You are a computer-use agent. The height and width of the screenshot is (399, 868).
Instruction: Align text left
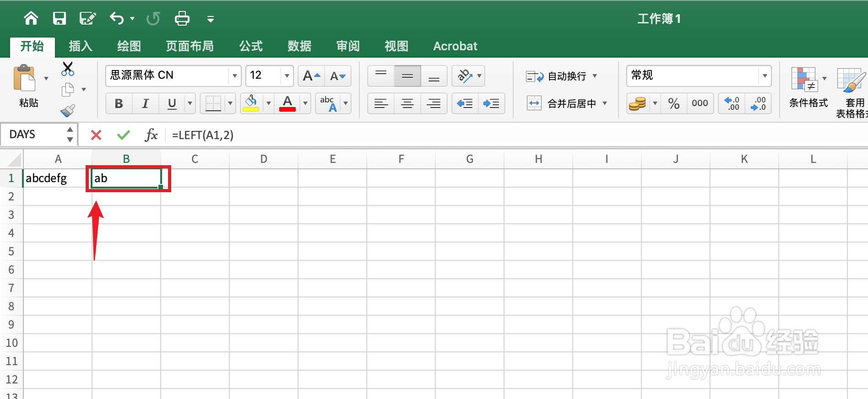(381, 103)
